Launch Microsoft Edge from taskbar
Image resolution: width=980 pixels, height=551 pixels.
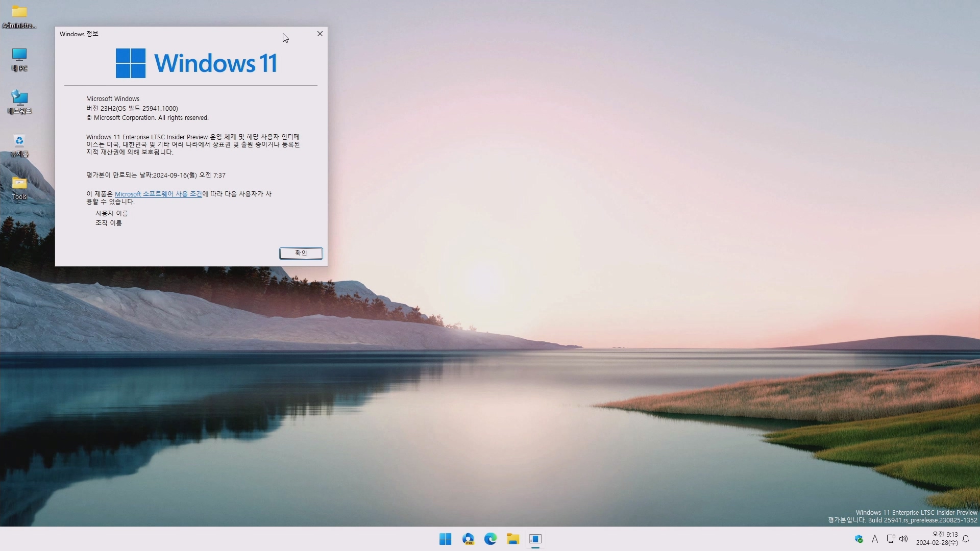click(x=491, y=539)
